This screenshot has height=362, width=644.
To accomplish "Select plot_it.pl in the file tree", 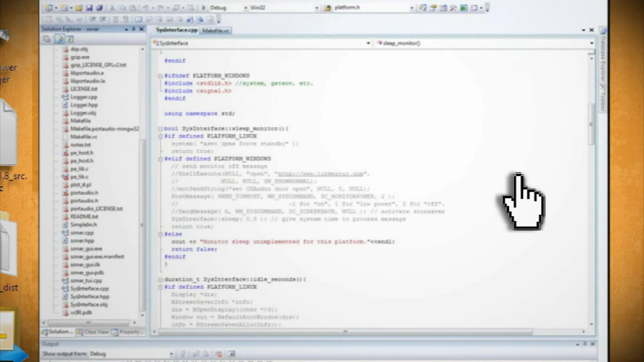I will (80, 185).
